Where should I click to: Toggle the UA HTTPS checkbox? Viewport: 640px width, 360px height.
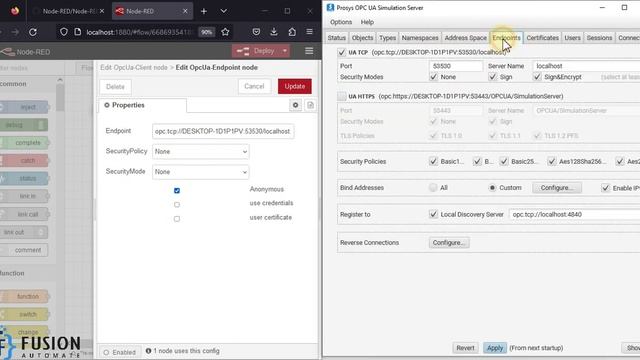342,96
